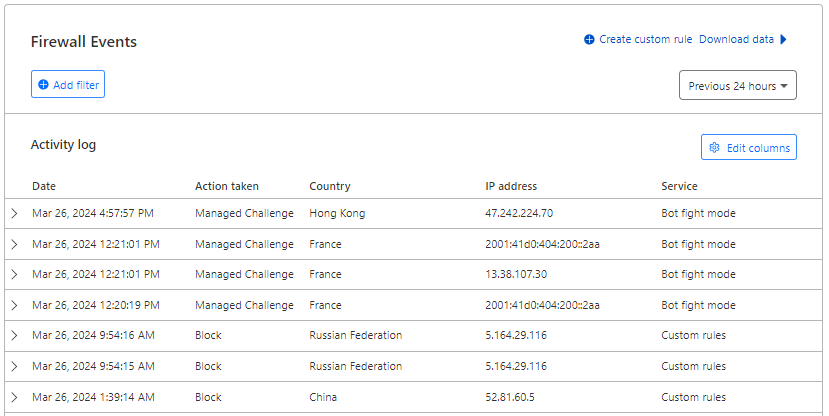Viewport: 829px width, 416px height.
Task: Click the Edit columns button
Action: [749, 147]
